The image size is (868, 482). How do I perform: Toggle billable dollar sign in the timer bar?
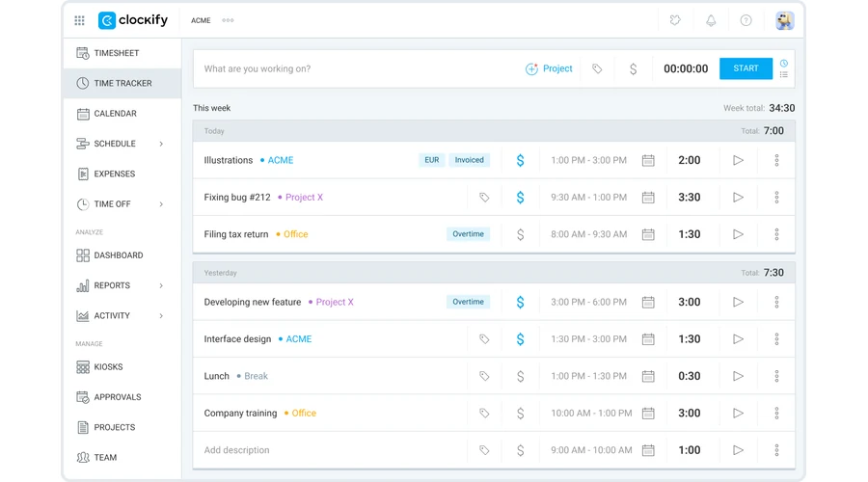[x=633, y=68]
